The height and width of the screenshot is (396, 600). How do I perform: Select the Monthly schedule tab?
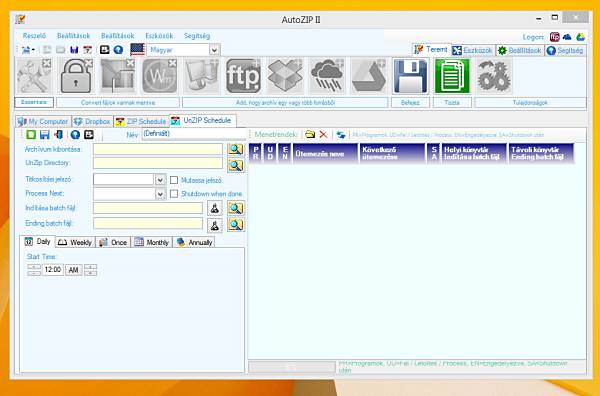pos(152,242)
